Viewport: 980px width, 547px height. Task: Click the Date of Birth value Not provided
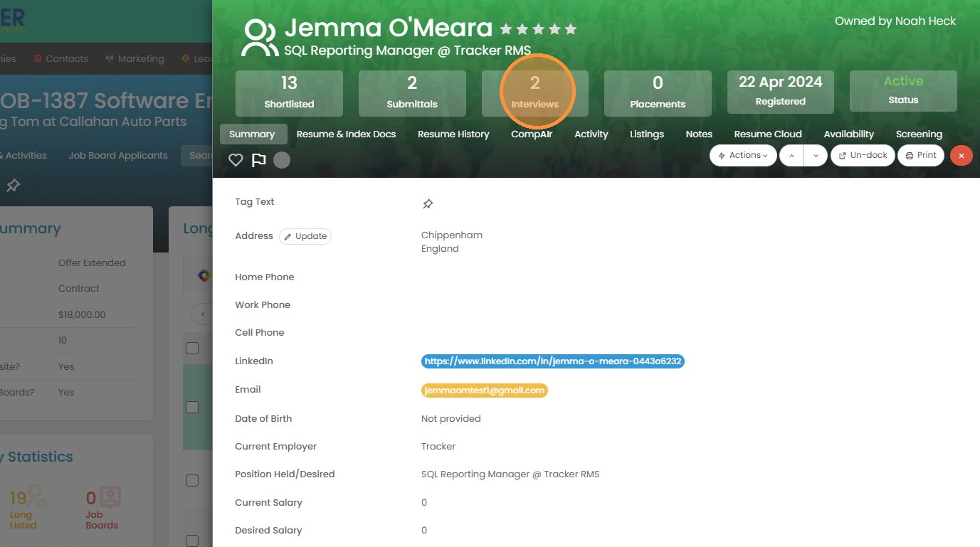451,419
